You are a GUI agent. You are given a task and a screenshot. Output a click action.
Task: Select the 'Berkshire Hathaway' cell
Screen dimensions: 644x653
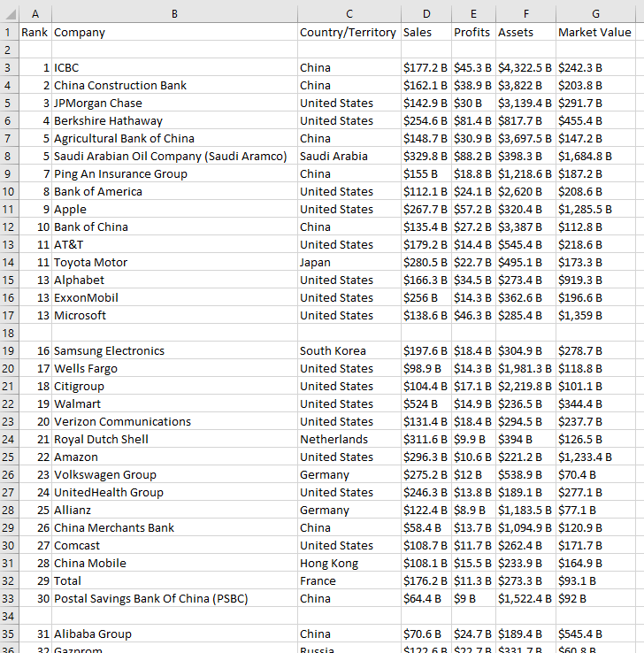coord(174,120)
